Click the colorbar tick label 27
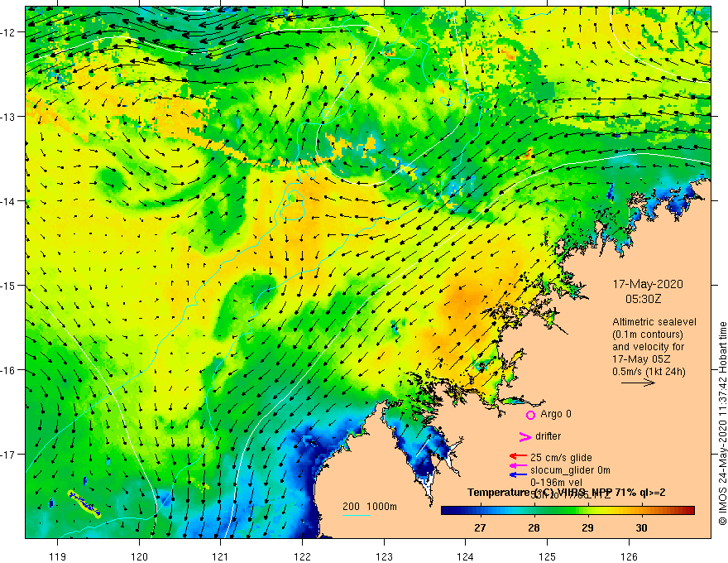The height and width of the screenshot is (563, 728). pos(480,527)
